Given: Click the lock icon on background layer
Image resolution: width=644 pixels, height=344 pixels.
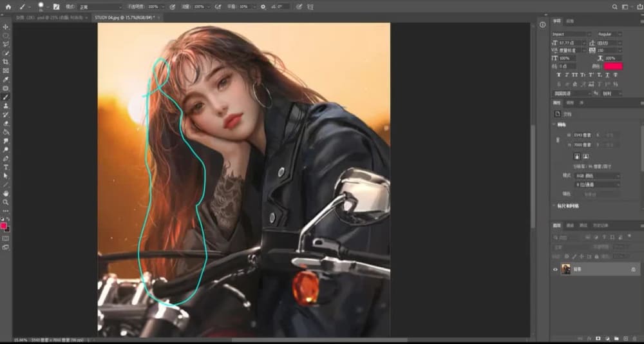Looking at the screenshot, I should 633,269.
